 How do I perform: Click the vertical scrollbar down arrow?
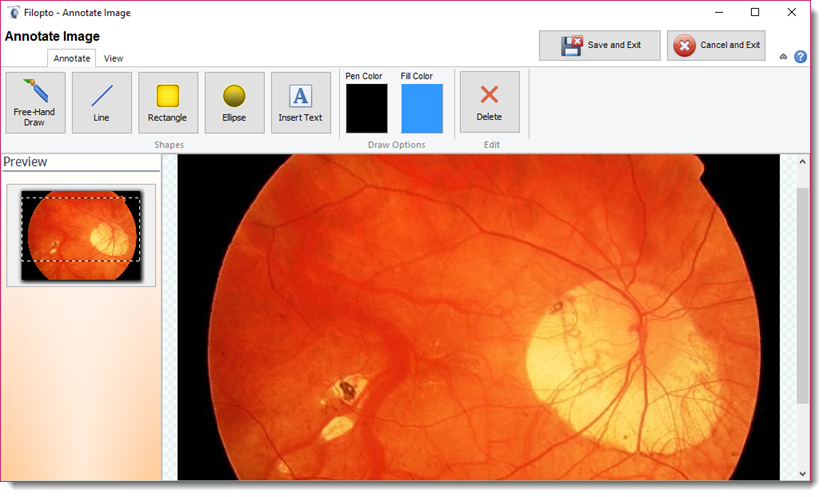pyautogui.click(x=802, y=474)
